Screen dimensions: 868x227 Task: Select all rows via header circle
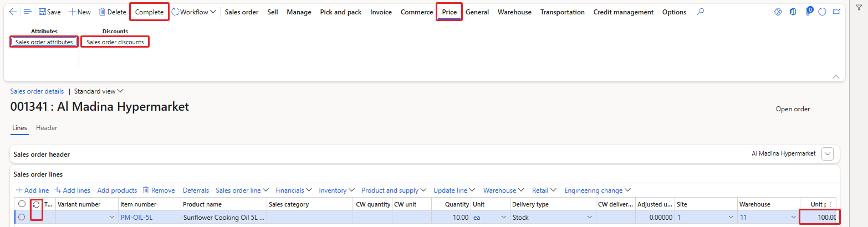22,204
